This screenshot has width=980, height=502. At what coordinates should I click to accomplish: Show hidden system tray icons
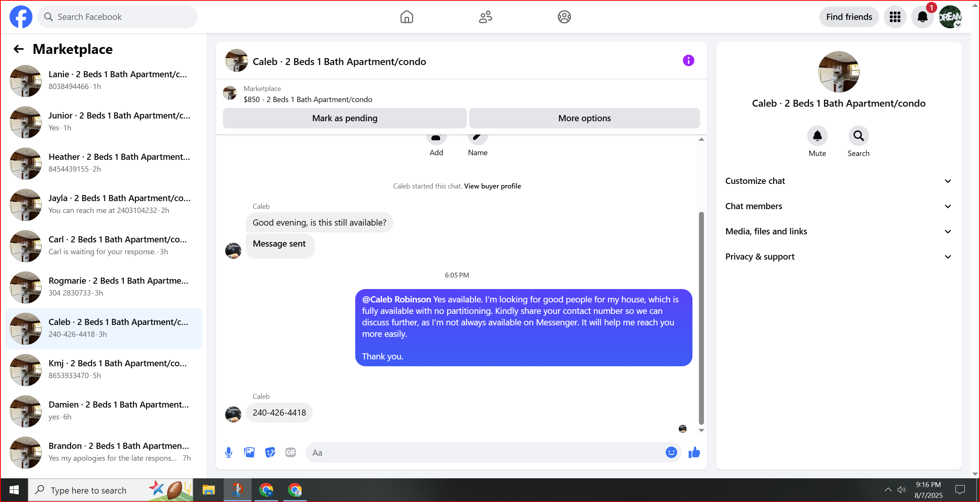tap(888, 490)
